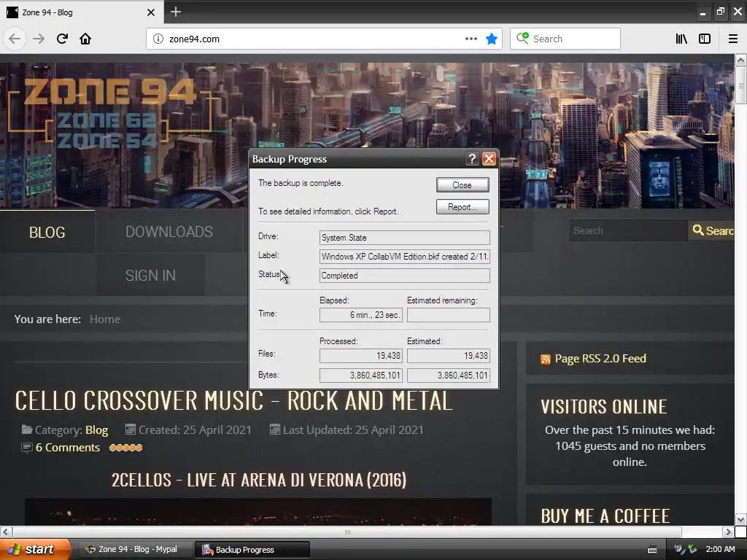
Task: Open the backup Report... button
Action: pos(462,206)
